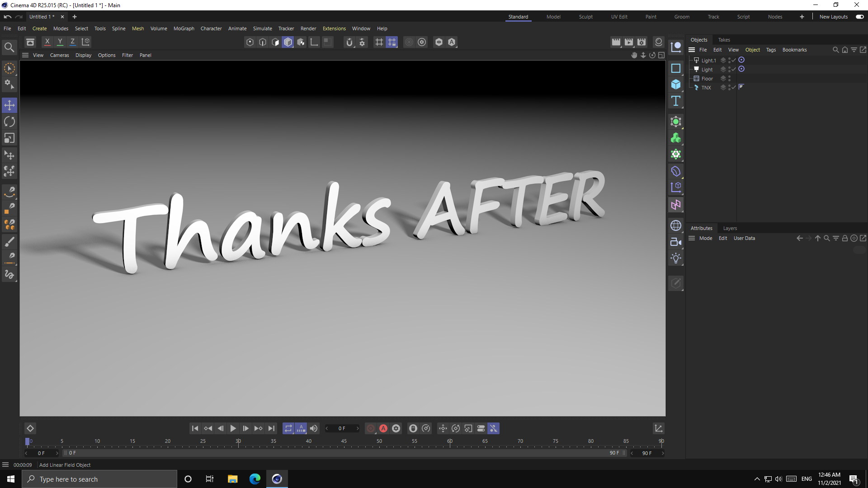Drag the timeline playhead at frame 30

[x=238, y=441]
